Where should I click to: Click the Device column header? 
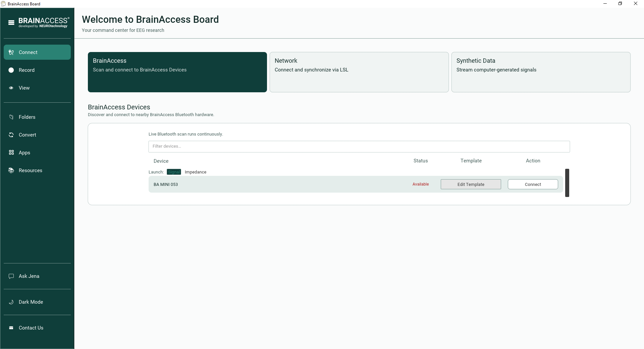pyautogui.click(x=161, y=161)
